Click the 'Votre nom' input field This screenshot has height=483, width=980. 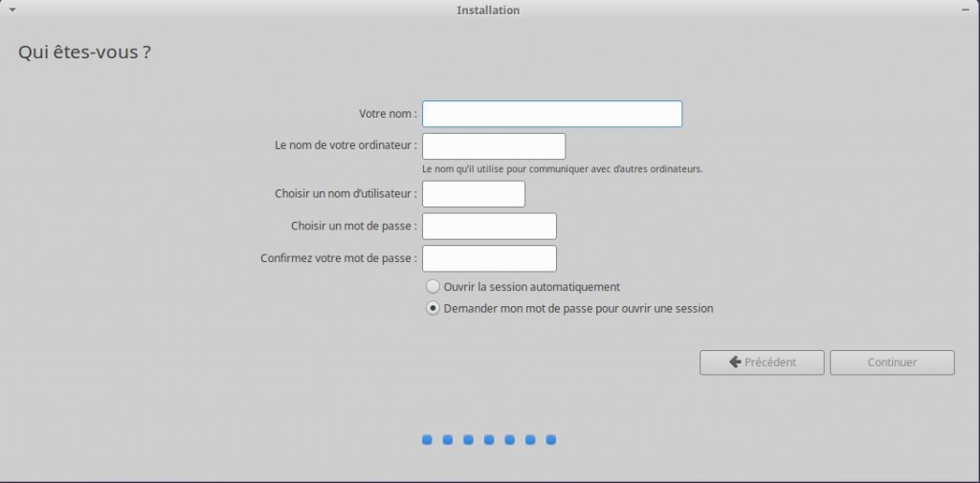tap(552, 114)
